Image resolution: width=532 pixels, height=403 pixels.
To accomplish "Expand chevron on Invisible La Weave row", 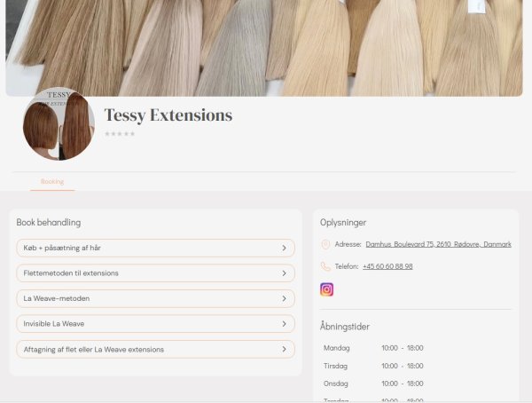I will coord(284,324).
